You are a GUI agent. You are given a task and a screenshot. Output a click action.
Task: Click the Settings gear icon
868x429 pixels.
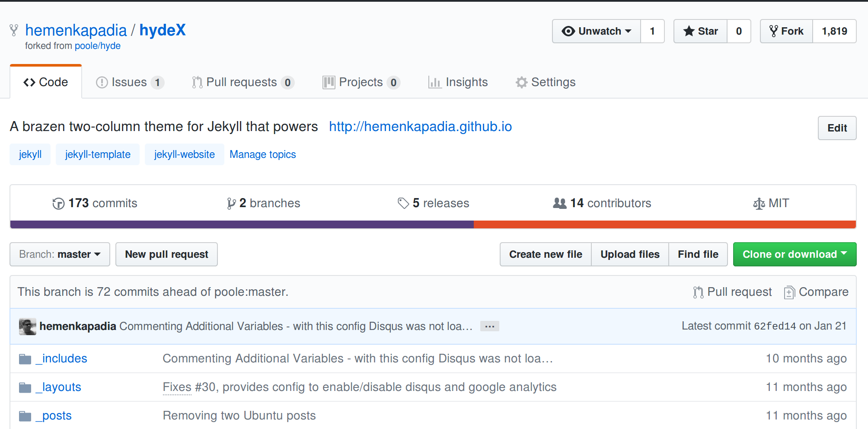click(521, 82)
